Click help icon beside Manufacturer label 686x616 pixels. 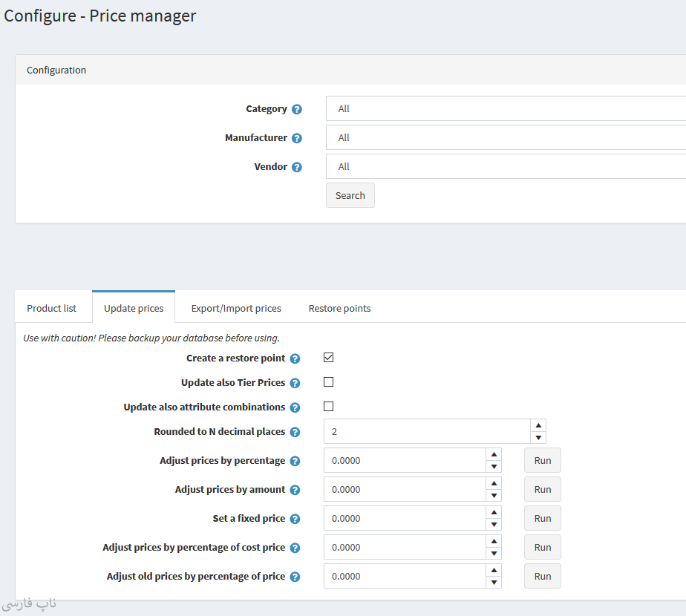(297, 138)
